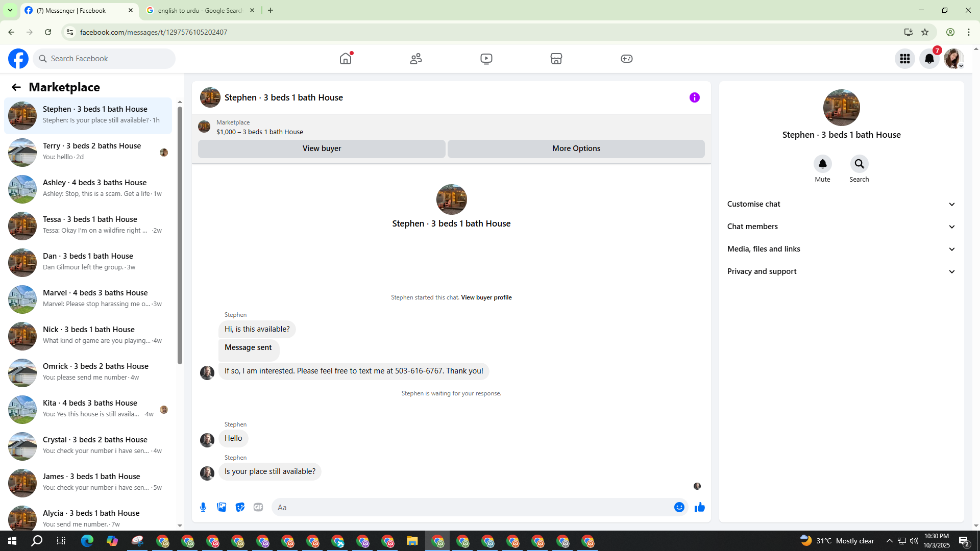Install app icon in address bar
This screenshot has height=551, width=980.
click(909, 32)
